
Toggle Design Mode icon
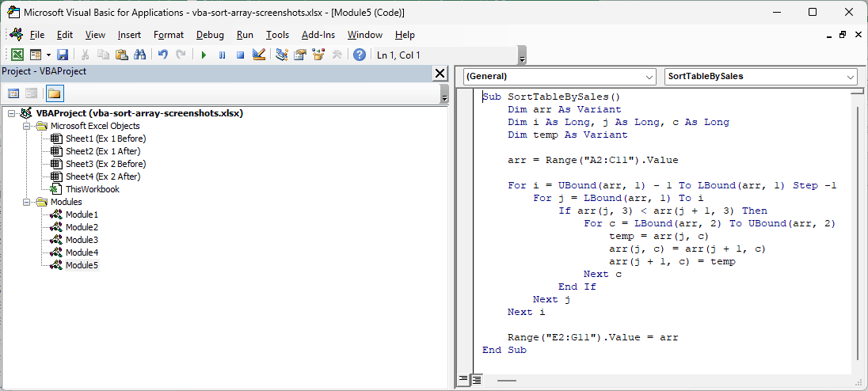click(x=258, y=55)
